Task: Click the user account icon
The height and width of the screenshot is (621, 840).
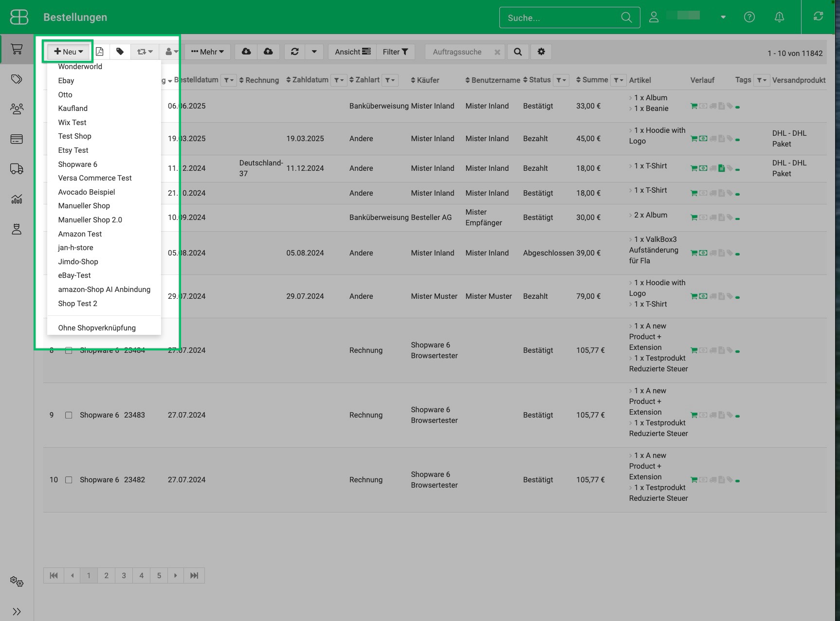Action: tap(654, 18)
